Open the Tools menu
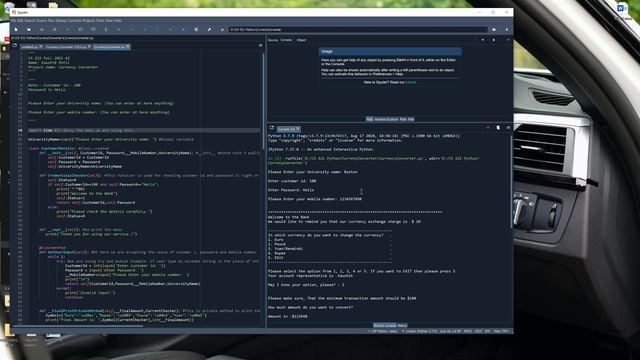640x360 pixels. coord(100,20)
